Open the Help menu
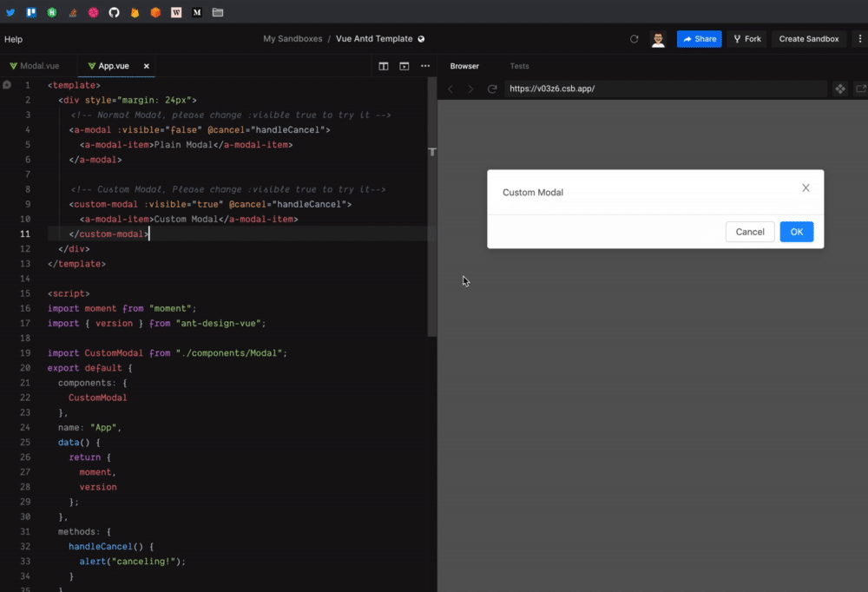This screenshot has height=592, width=868. [x=13, y=39]
